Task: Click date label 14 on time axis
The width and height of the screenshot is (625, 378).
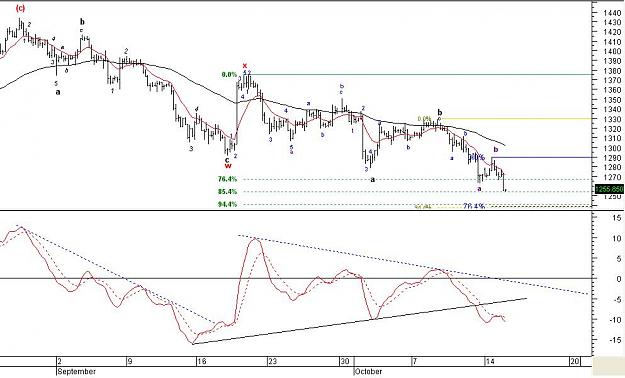Action: (x=489, y=362)
